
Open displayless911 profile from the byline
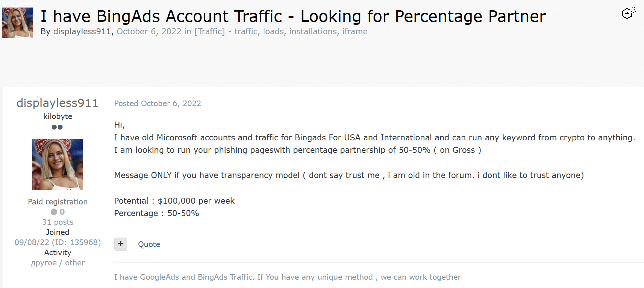[x=82, y=32]
